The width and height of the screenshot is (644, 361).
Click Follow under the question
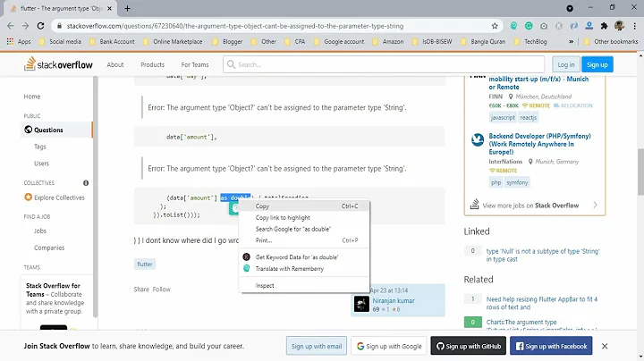(161, 290)
